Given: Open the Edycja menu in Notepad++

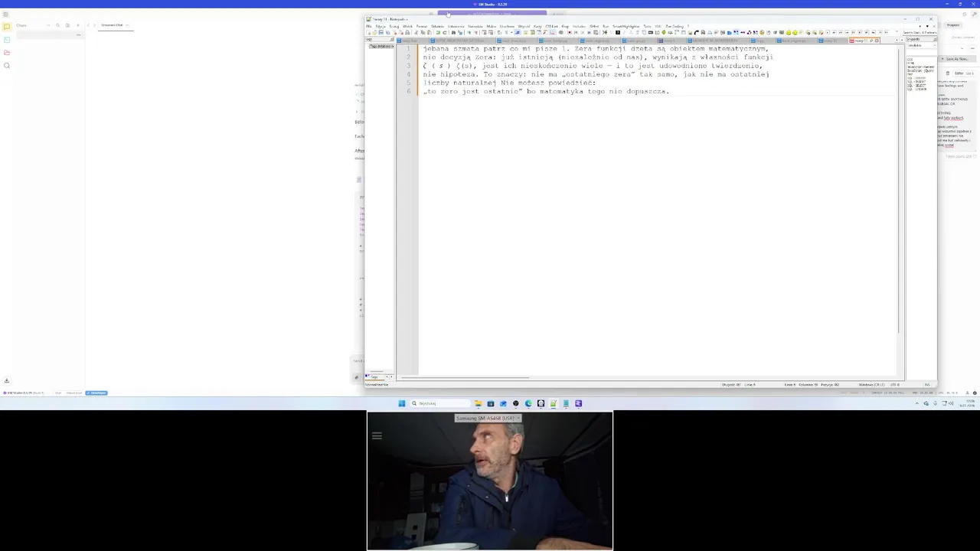Looking at the screenshot, I should tap(381, 26).
